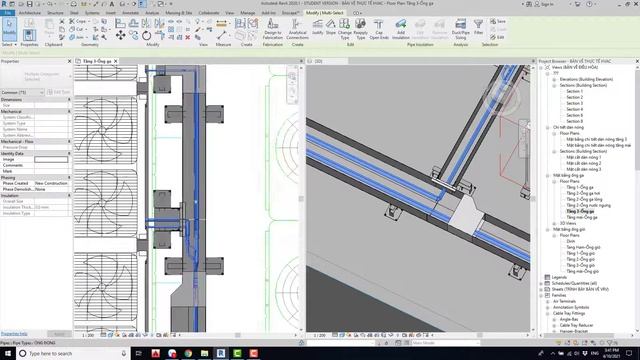Click the Cut geometry tool
640x360 pixels.
[77, 29]
